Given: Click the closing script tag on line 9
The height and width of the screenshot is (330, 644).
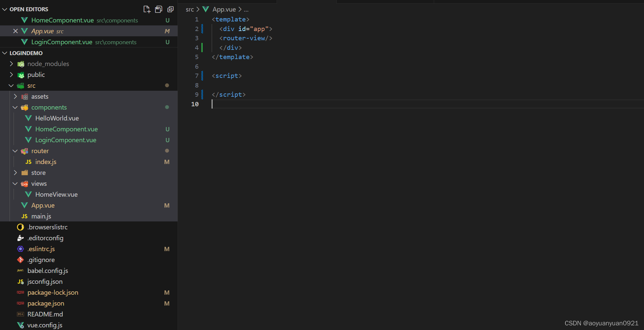Looking at the screenshot, I should tap(229, 95).
